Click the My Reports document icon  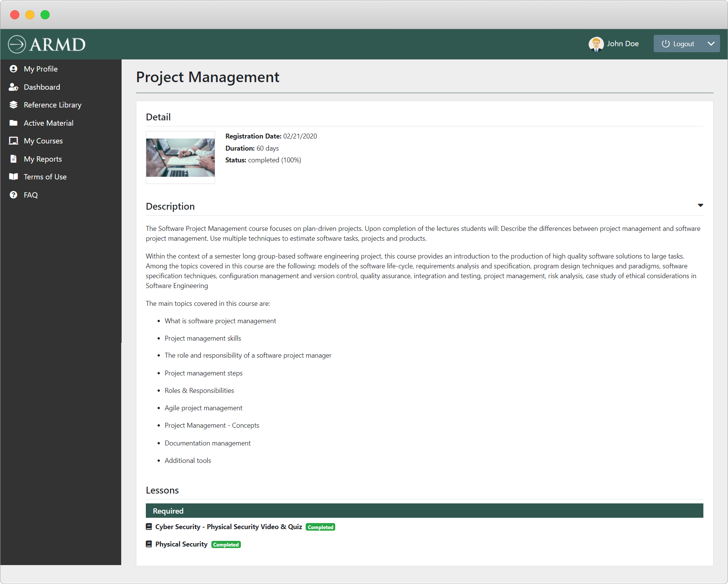click(x=14, y=159)
